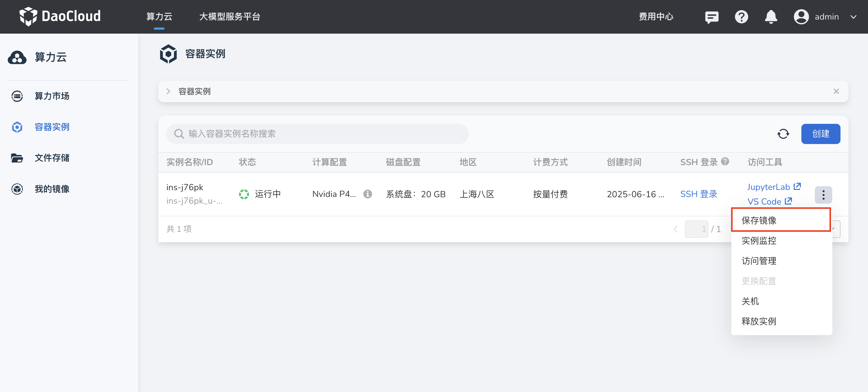
Task: Click the compute config info icon
Action: point(367,194)
